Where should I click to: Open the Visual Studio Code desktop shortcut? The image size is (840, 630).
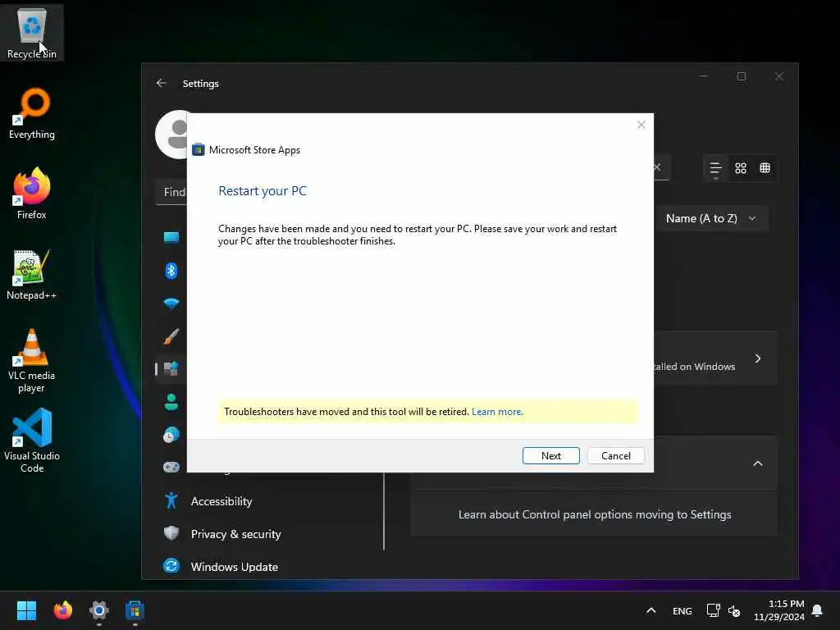(32, 441)
